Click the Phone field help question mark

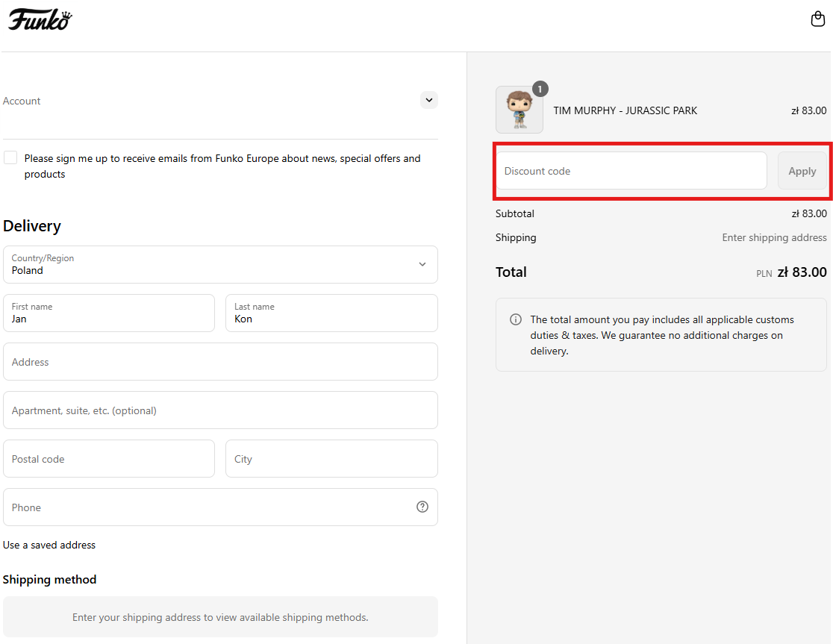422,507
